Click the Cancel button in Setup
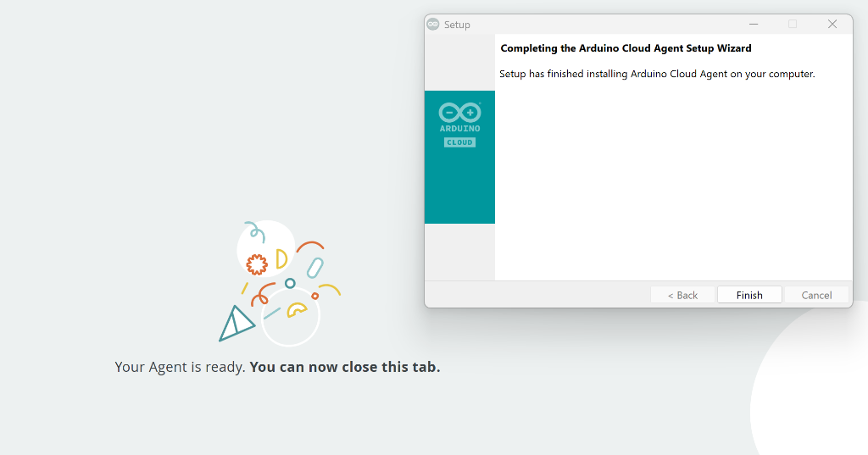 coord(816,295)
